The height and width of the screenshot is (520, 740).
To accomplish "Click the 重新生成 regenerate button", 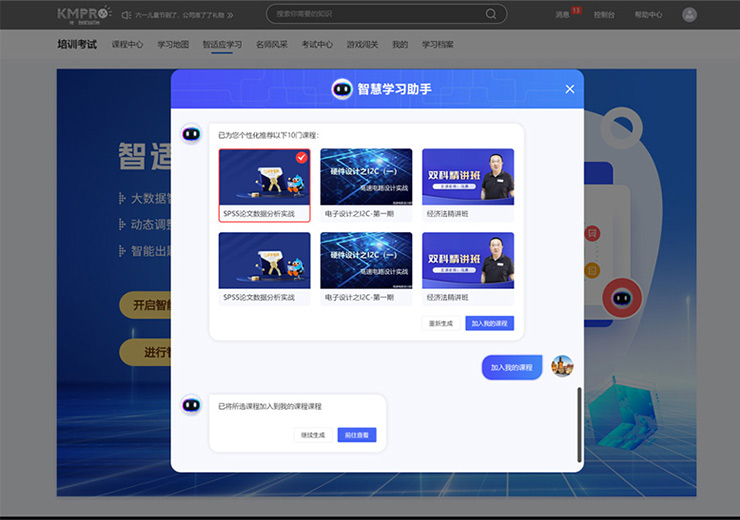I will (441, 323).
